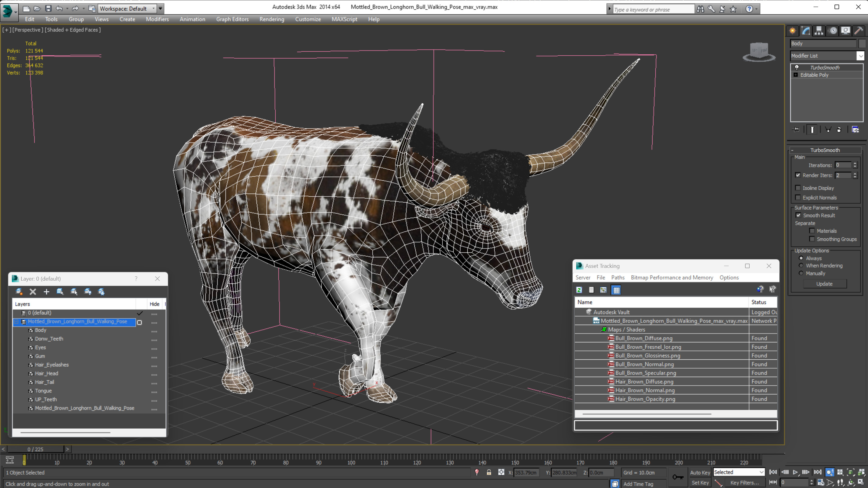Collapse the TurboSmooth rollout
This screenshot has height=488, width=868.
coord(792,150)
